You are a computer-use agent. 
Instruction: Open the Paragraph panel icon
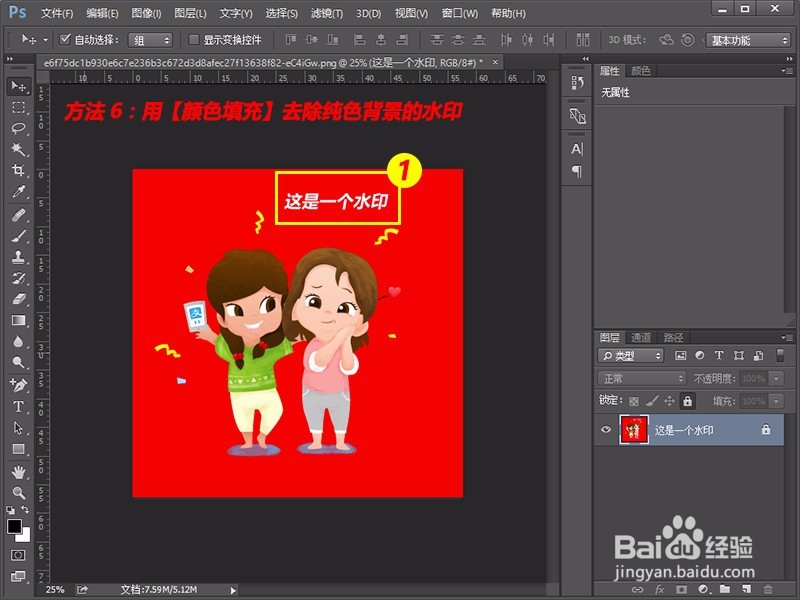[577, 171]
